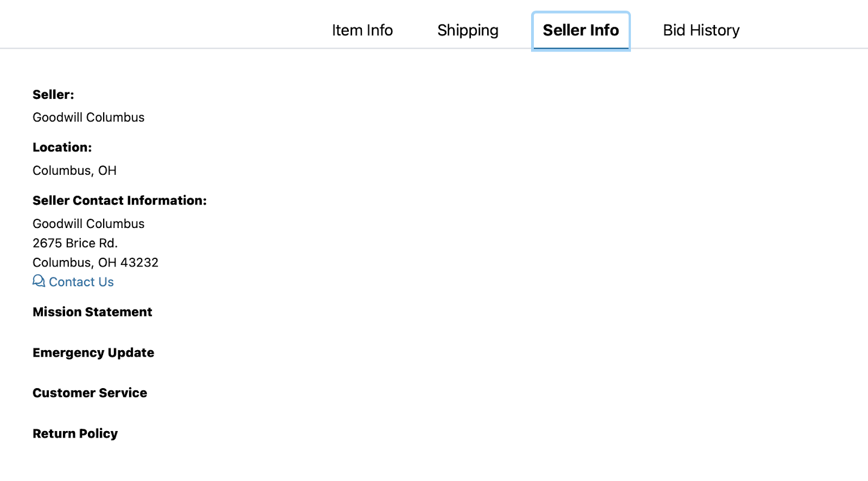Click the Seller Contact Information heading

(x=119, y=200)
